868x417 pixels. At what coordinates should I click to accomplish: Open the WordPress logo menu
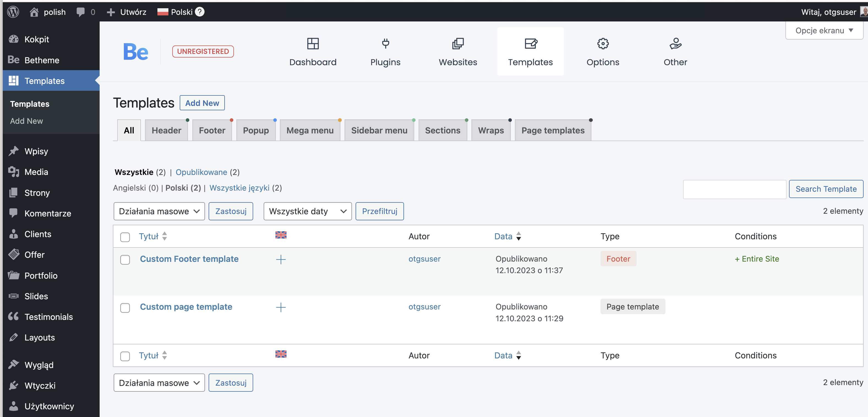pyautogui.click(x=13, y=12)
